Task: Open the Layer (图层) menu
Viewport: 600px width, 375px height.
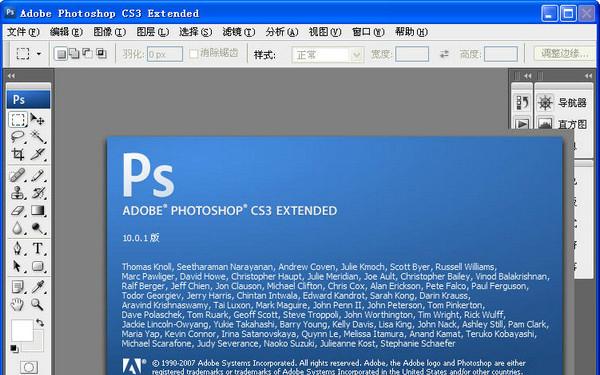Action: [153, 32]
